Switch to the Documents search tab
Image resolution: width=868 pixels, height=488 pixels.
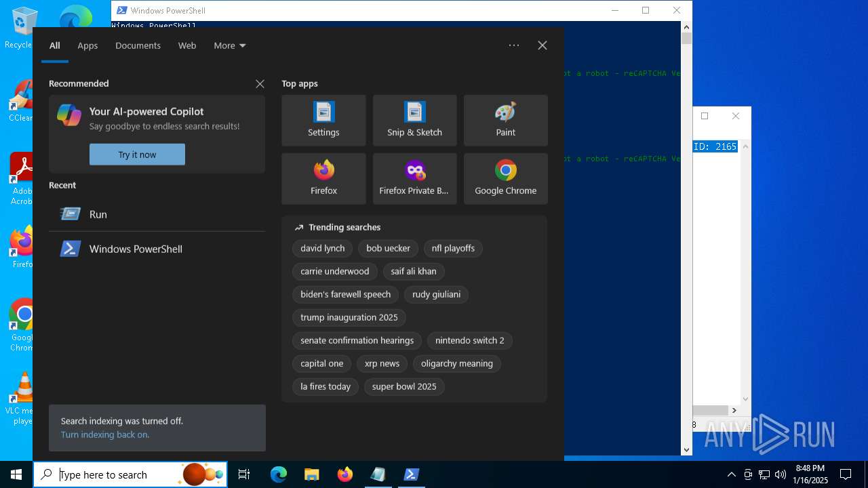pos(138,45)
